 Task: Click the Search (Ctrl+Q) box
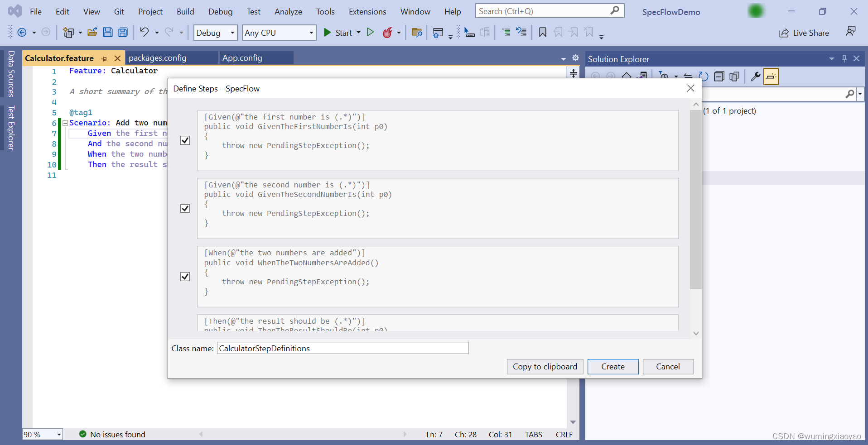coord(550,11)
